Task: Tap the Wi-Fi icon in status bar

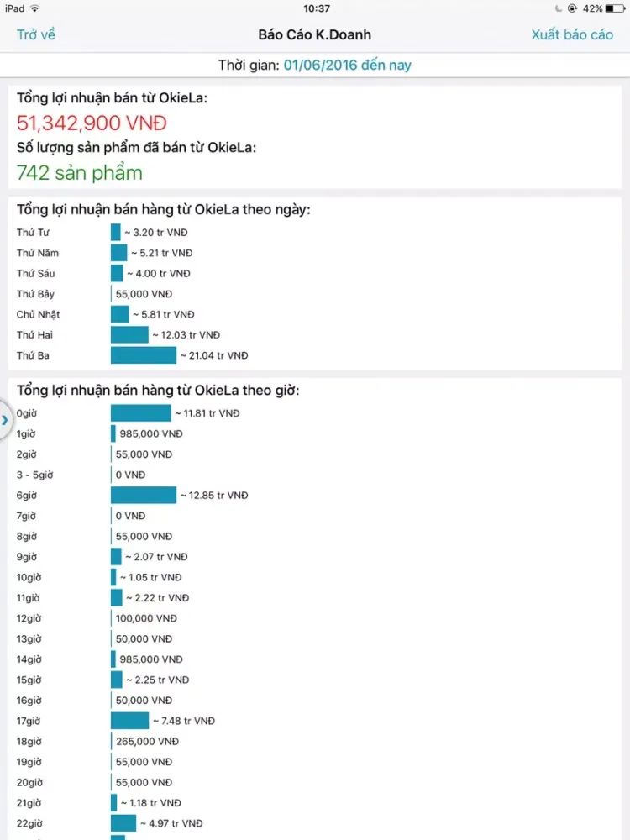Action: point(34,8)
